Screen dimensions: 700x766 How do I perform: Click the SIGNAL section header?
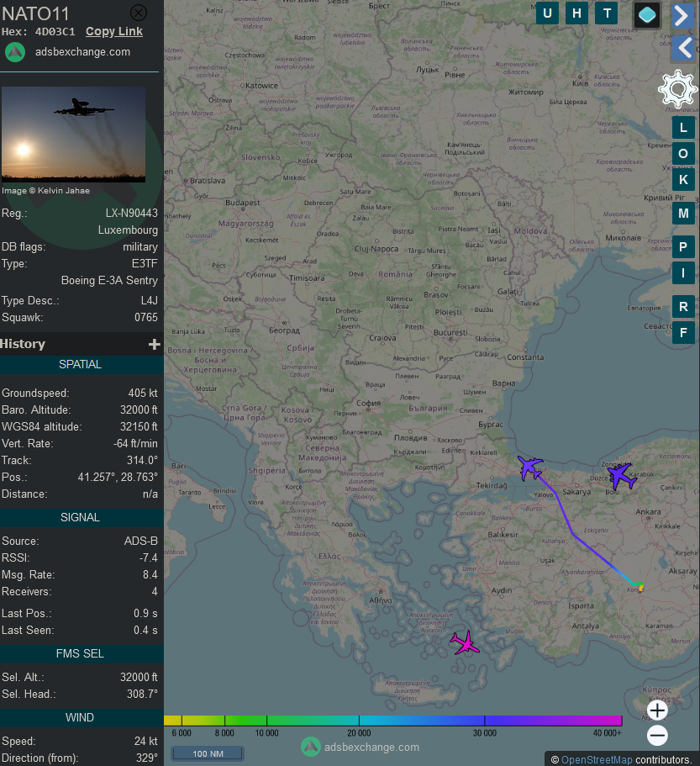pyautogui.click(x=80, y=517)
